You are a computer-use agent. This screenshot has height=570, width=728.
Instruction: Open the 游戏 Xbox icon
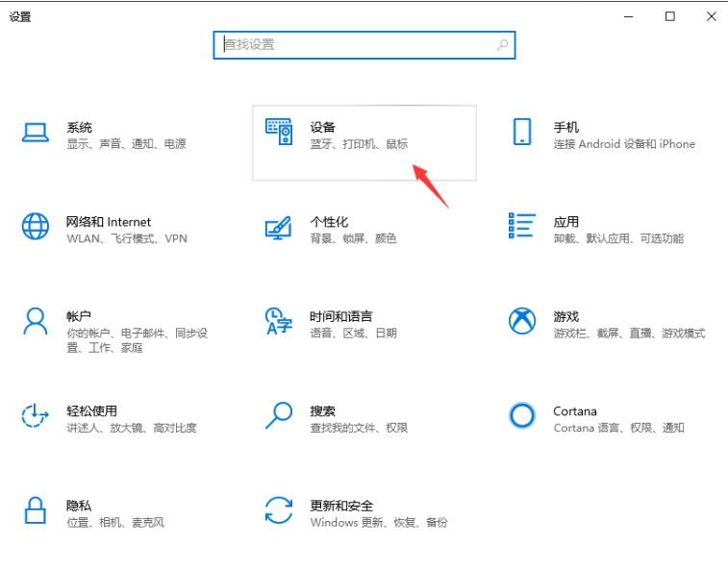pos(522,321)
